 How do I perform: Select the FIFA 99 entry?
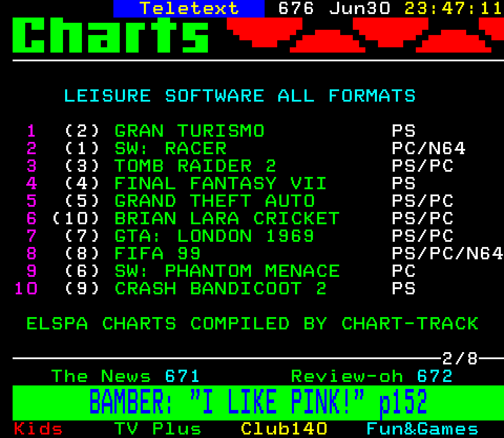click(x=157, y=254)
